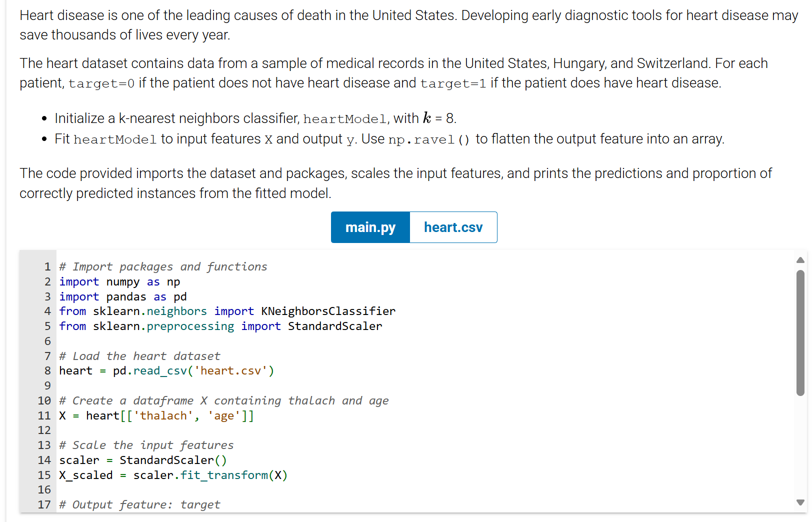Place cursor on the 'import numpy as np' line
Screen dimensions: 812x522
coord(119,282)
